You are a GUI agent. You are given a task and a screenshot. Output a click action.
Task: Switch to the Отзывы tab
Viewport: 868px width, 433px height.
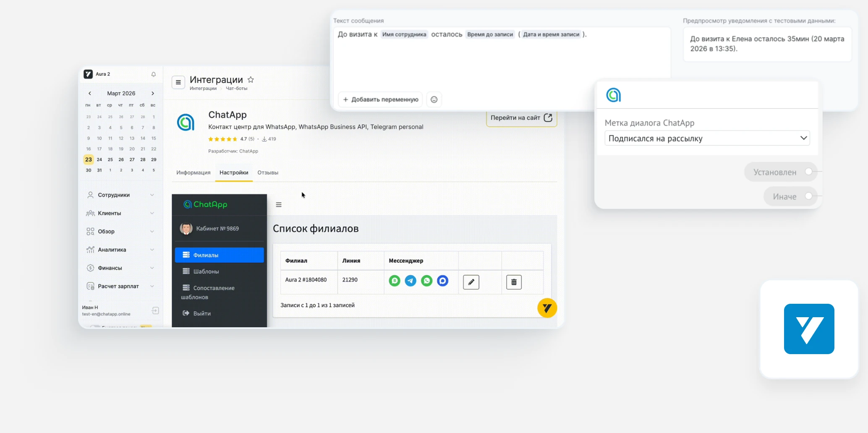268,172
